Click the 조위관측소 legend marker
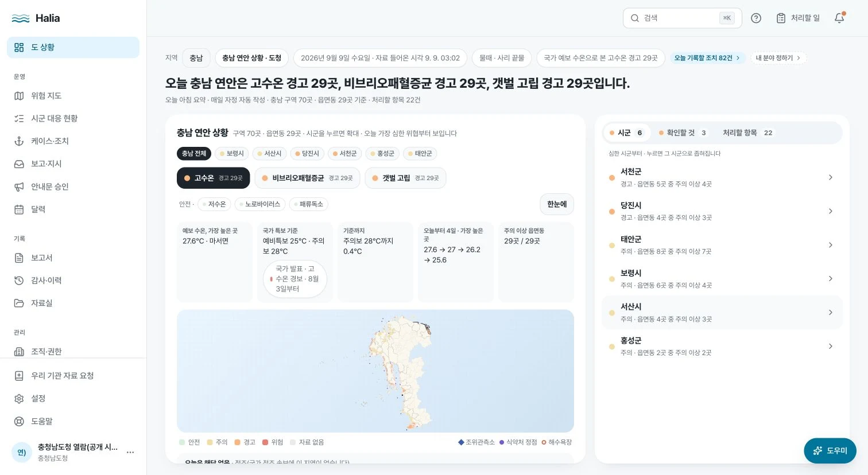The image size is (868, 475). (461, 442)
